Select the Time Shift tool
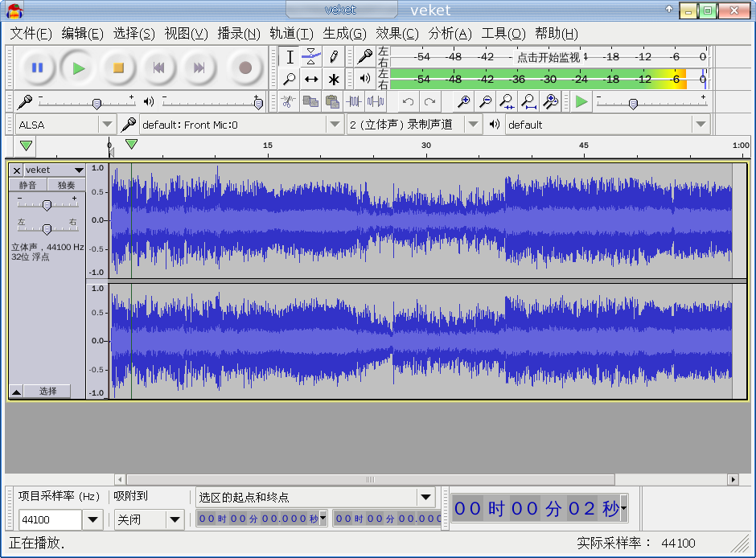This screenshot has width=756, height=558. (x=311, y=79)
